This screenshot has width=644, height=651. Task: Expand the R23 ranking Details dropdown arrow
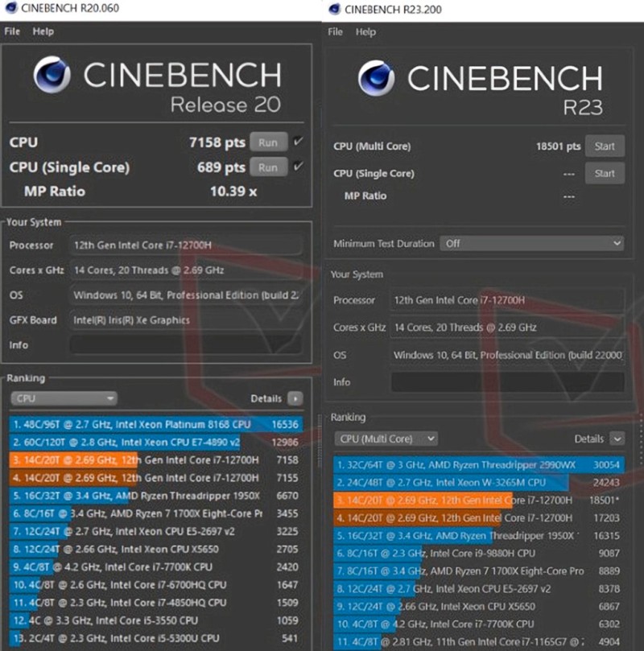[617, 439]
